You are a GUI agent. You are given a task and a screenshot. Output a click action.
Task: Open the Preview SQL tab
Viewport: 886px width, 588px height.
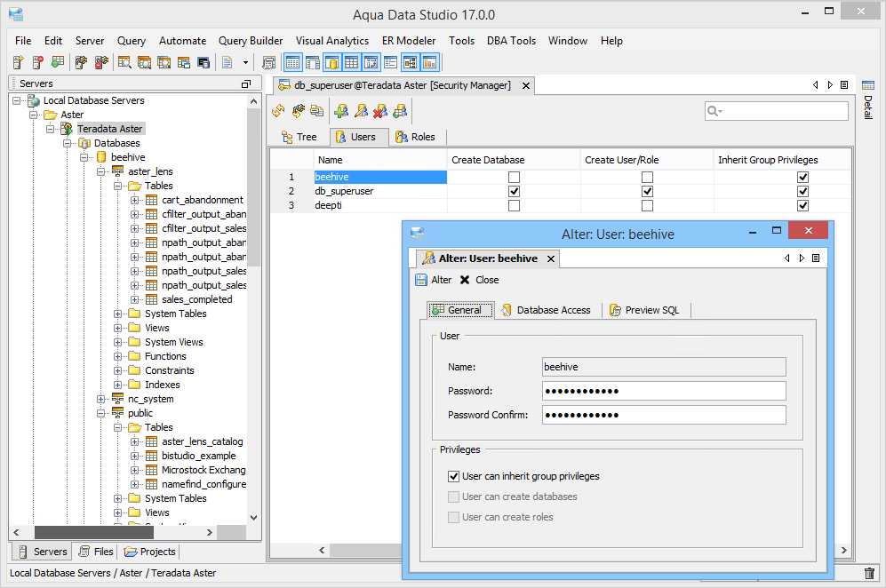pos(644,310)
